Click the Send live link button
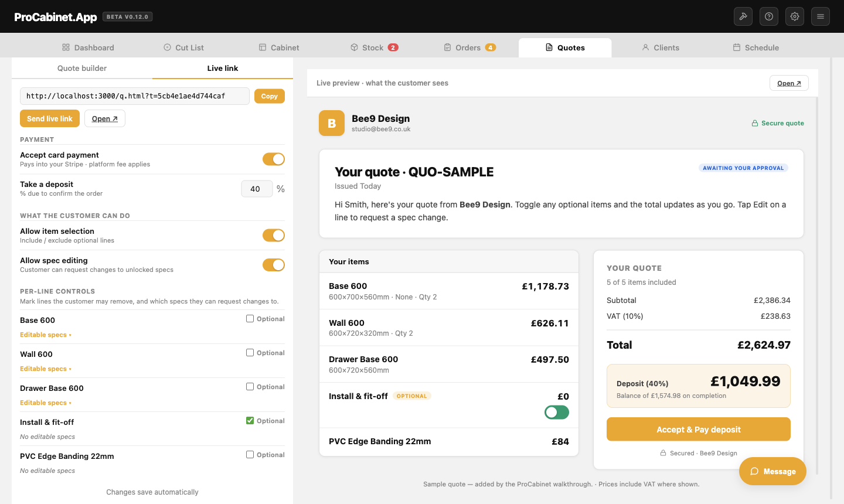This screenshot has height=504, width=844. [x=50, y=118]
